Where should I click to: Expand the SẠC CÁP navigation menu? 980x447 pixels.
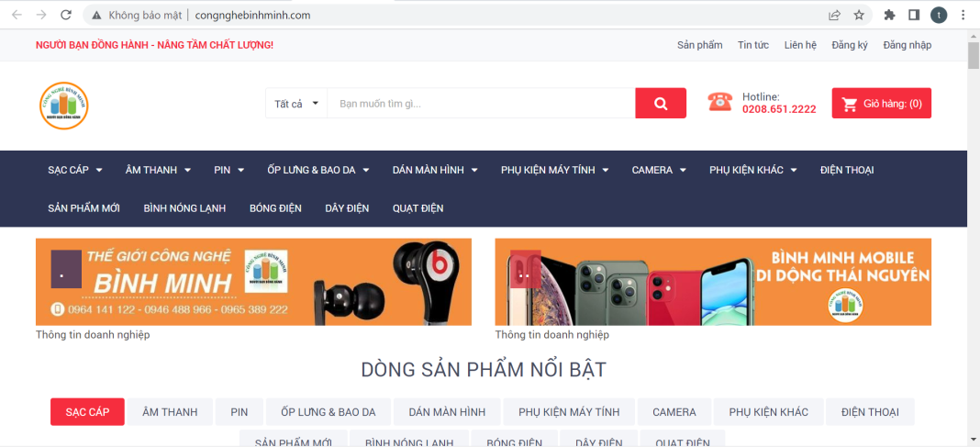click(75, 170)
